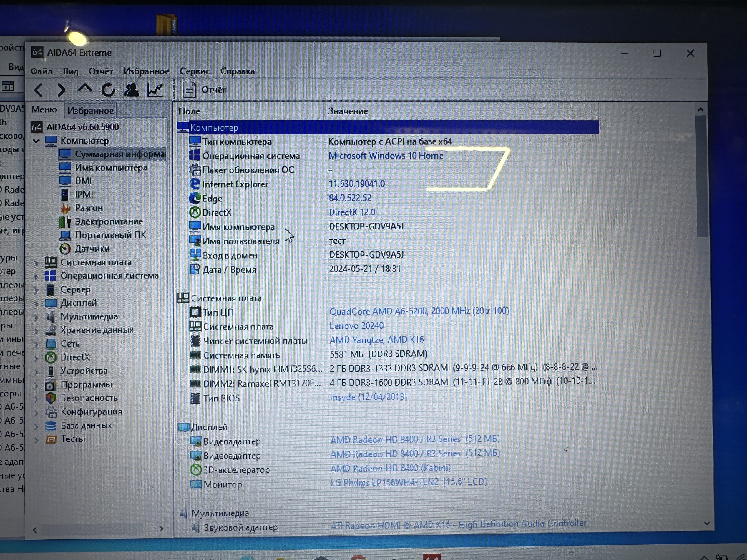This screenshot has width=747, height=560.
Task: Open the Вид menu in AIDA64
Action: click(71, 71)
